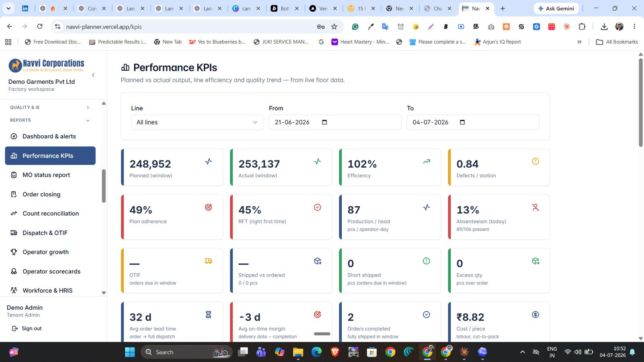
Task: Collapse the sidebar with the left chevron
Action: pos(93,75)
